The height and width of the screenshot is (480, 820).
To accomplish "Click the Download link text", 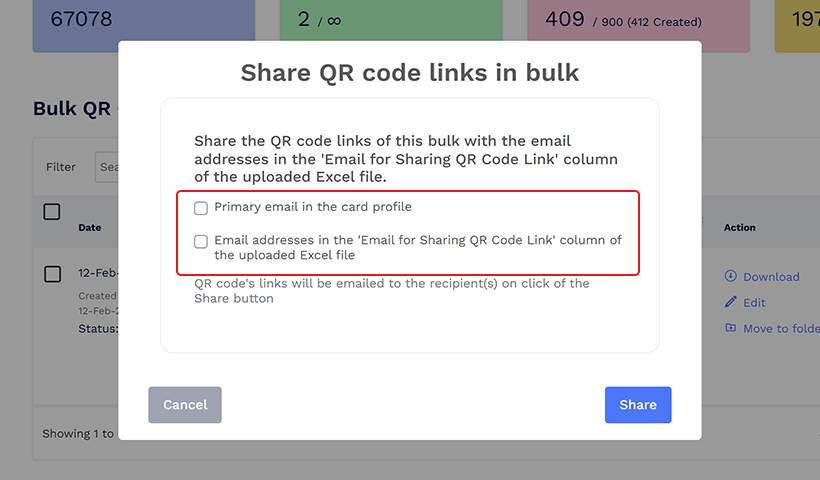I will coord(771,277).
